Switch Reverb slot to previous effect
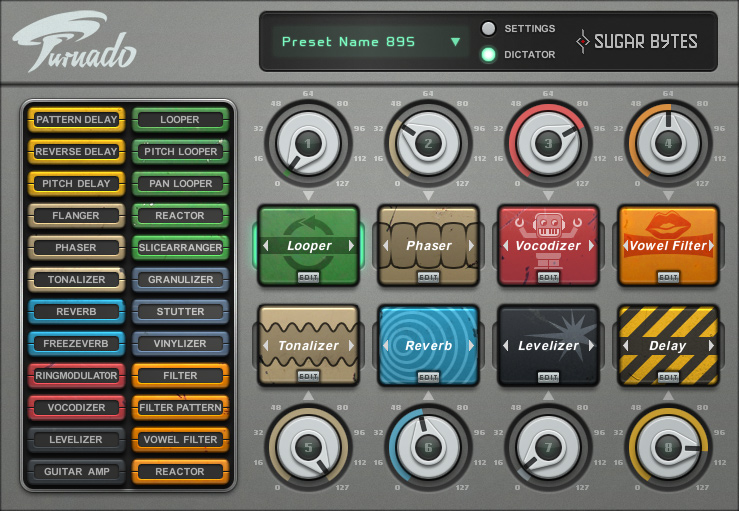This screenshot has width=739, height=511. (x=386, y=346)
